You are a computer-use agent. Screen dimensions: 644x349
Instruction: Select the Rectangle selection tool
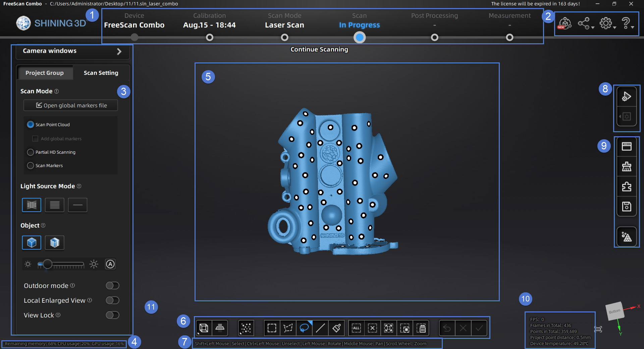[x=272, y=328]
